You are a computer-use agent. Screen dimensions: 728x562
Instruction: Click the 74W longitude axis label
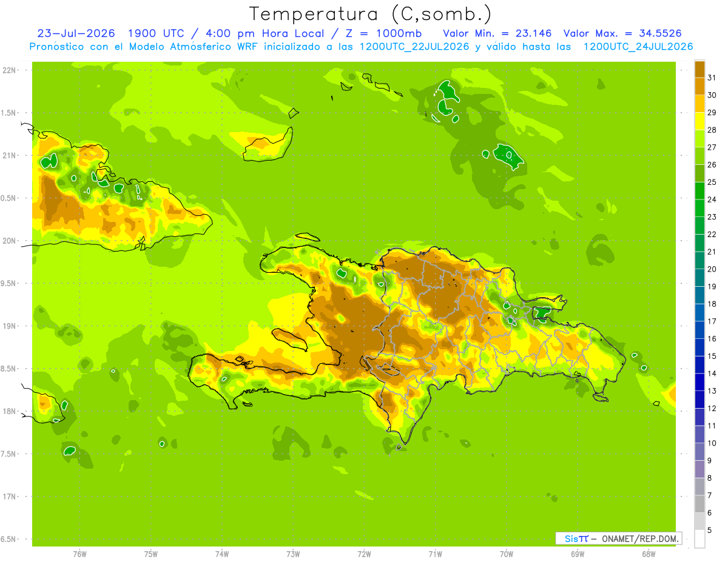pyautogui.click(x=222, y=554)
